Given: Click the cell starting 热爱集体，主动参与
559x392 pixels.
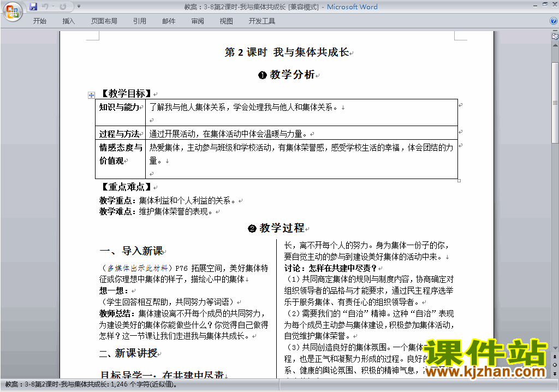Looking at the screenshot, I should [301, 159].
